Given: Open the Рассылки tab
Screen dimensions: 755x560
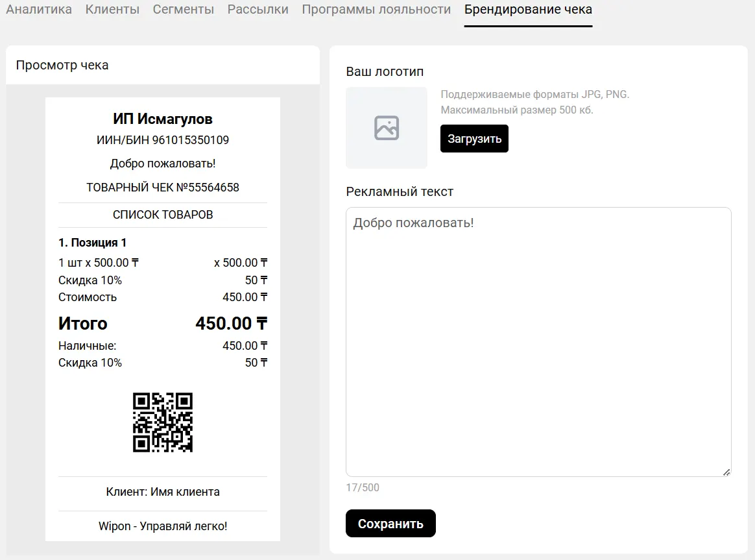Looking at the screenshot, I should 258,10.
